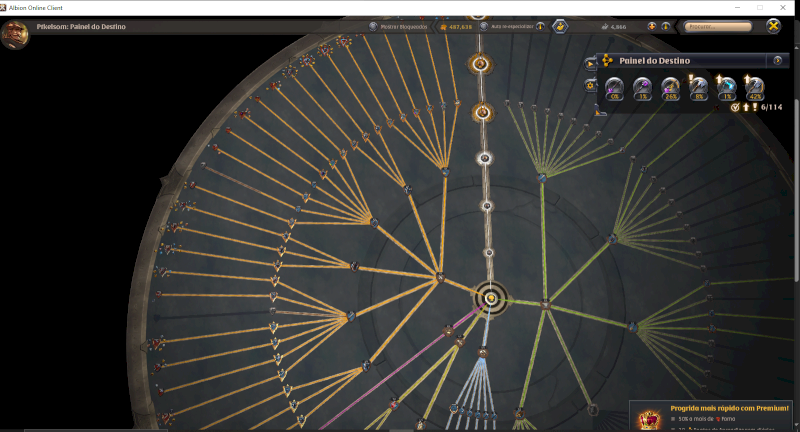The width and height of the screenshot is (800, 432).
Task: Open the info icon left of search field
Action: [x=666, y=27]
